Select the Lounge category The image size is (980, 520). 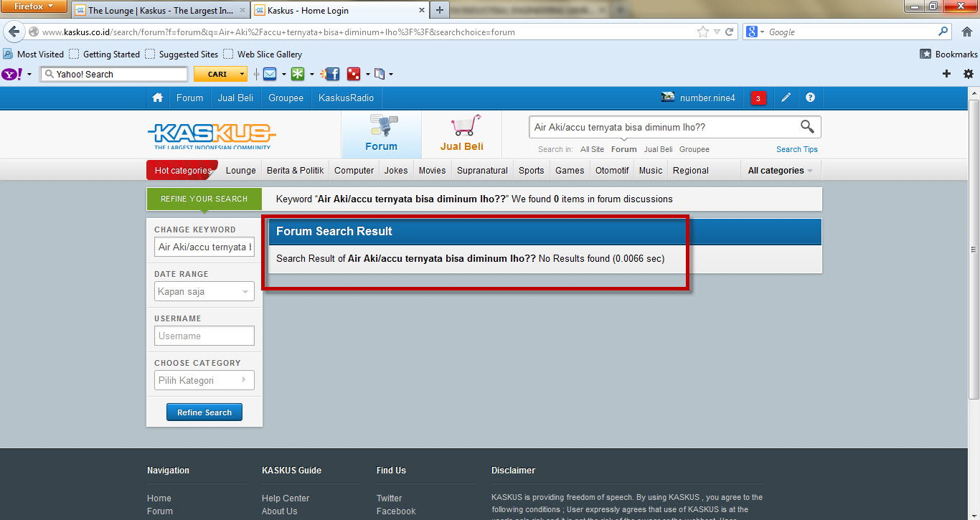[x=241, y=171]
